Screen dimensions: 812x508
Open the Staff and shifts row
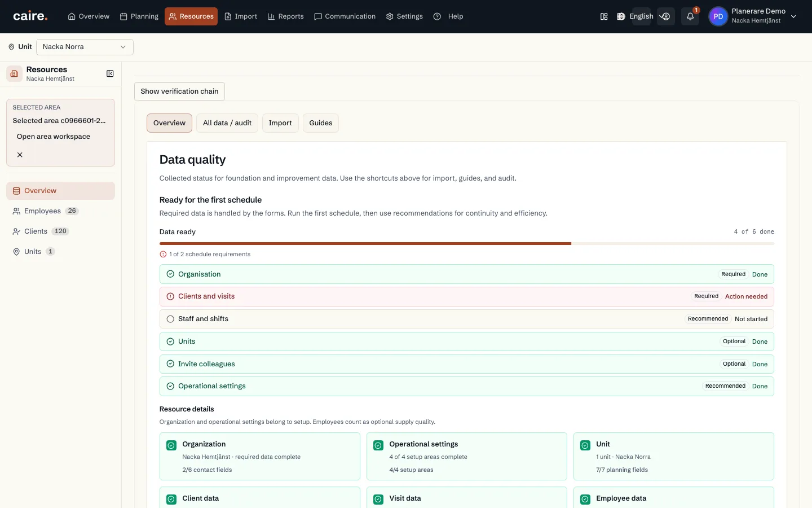467,319
